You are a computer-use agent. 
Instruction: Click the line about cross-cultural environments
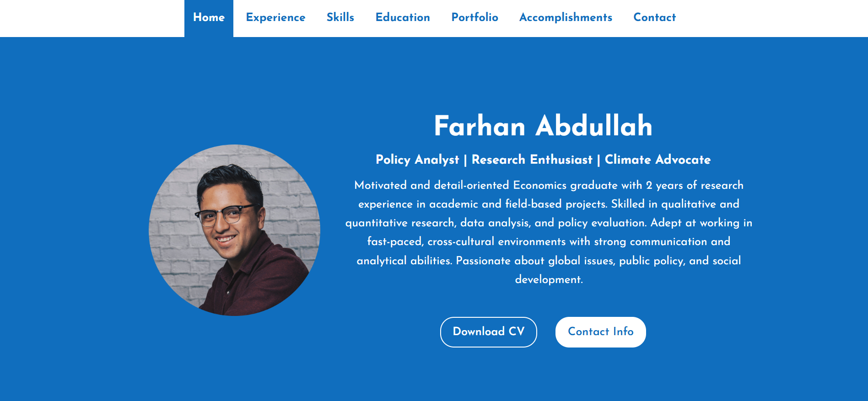[549, 241]
